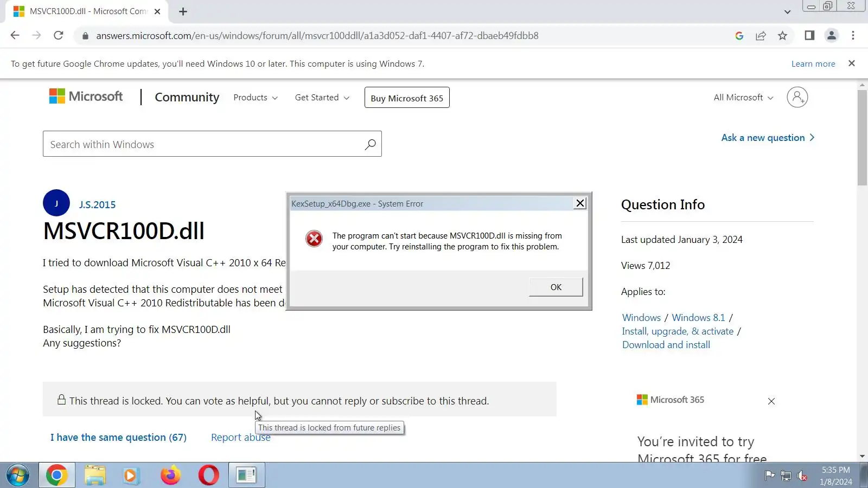Reload the current page
This screenshot has height=488, width=868.
coord(59,35)
